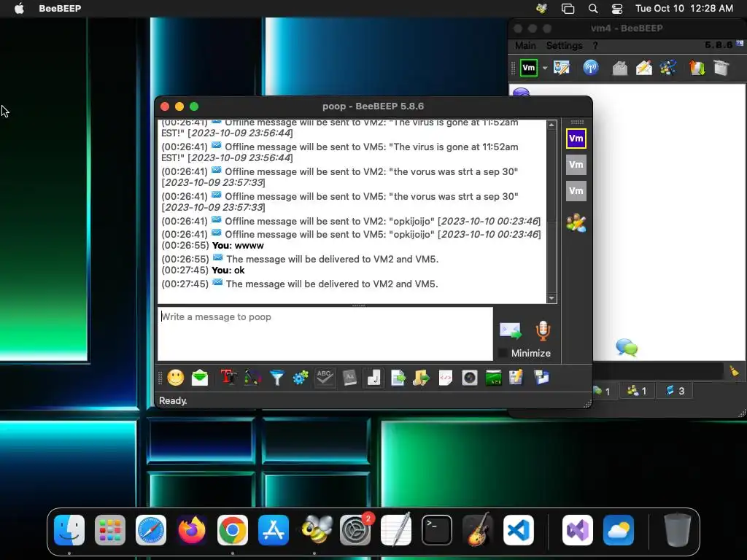Click the gray shared box icon in vm4
This screenshot has height=560, width=747.
point(721,68)
